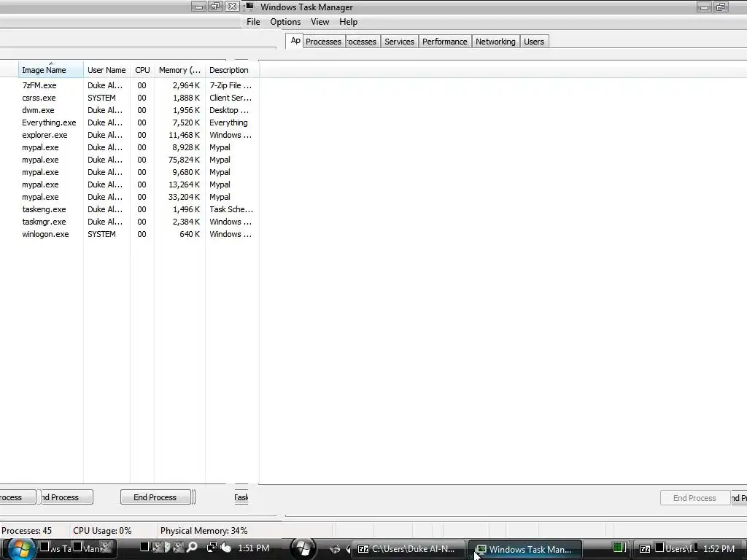Select the csrss.exe process
The width and height of the screenshot is (747, 560).
pyautogui.click(x=138, y=98)
